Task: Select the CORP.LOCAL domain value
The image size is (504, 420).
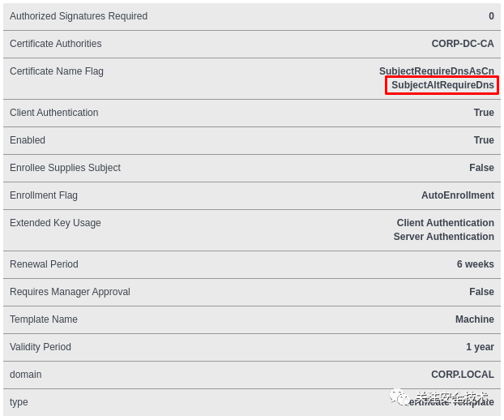Action: pos(463,375)
